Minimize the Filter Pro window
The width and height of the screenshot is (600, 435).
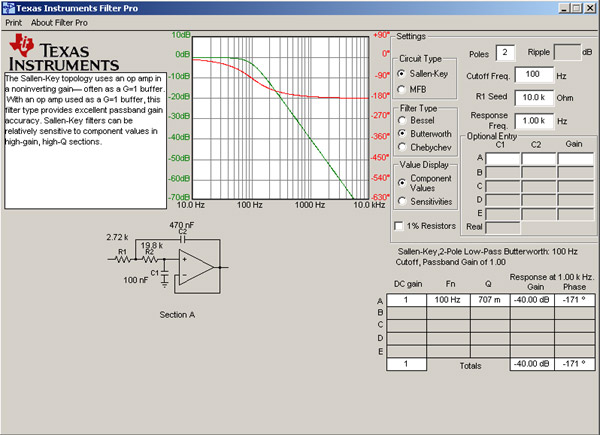coord(564,8)
